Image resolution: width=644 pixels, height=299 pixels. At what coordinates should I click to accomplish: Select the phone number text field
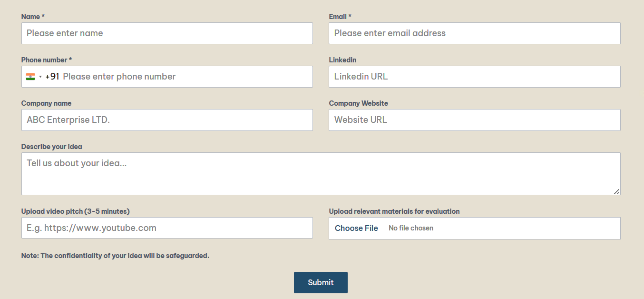[x=185, y=77]
